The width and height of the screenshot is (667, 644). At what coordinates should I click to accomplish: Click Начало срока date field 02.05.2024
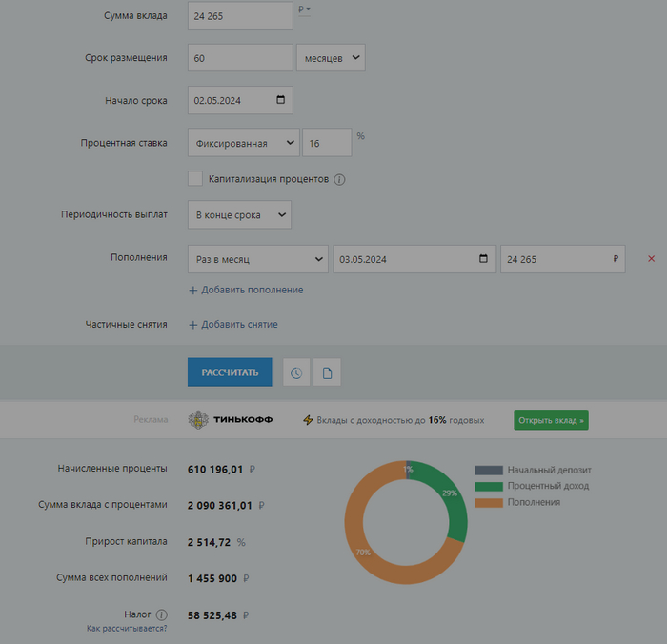click(240, 100)
